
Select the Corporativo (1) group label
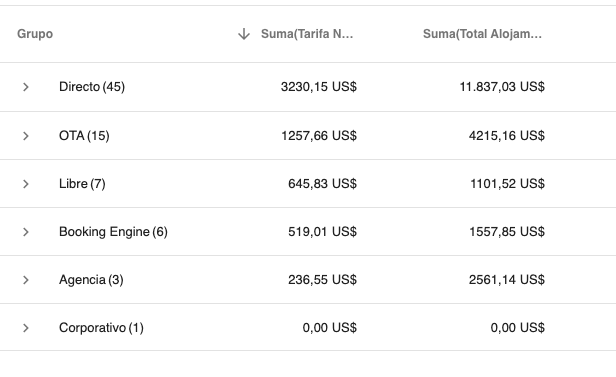(x=101, y=328)
